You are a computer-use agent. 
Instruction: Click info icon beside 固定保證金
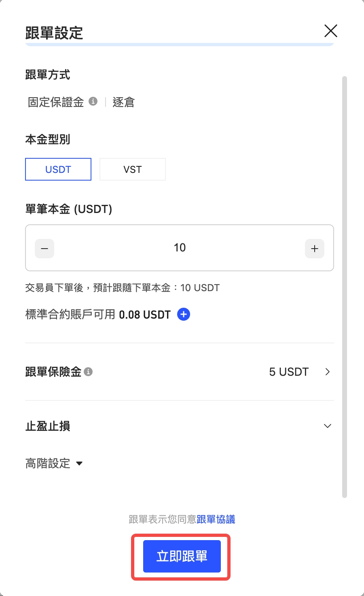pos(93,101)
